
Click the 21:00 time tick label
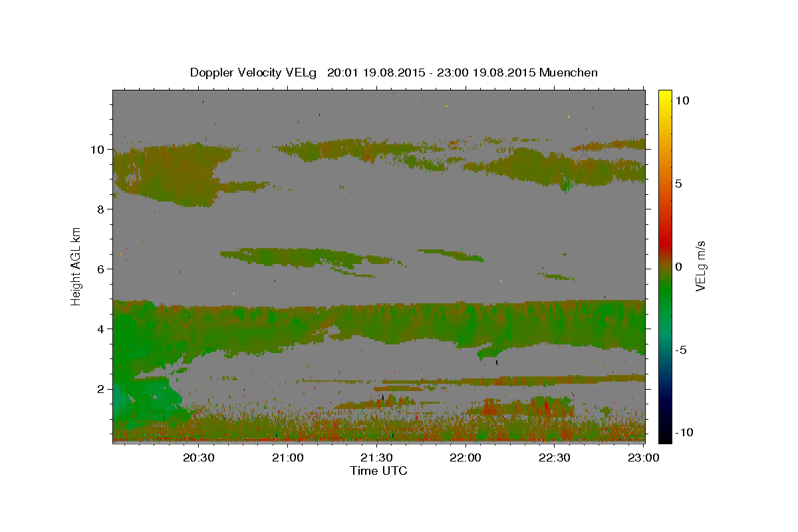coord(287,458)
